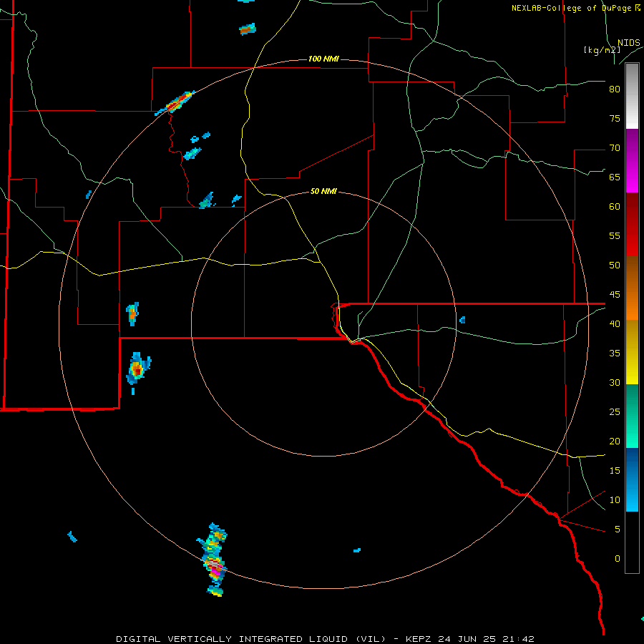The height and width of the screenshot is (644, 644).
Task: Click the 5 value on the color scale
Action: tap(618, 529)
